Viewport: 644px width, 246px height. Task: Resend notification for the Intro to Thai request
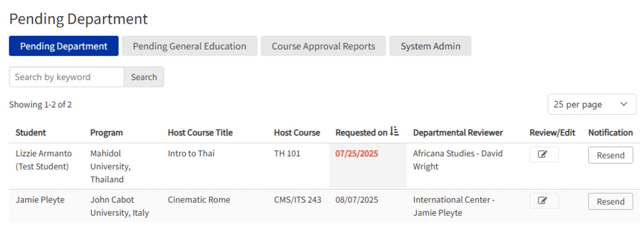610,155
